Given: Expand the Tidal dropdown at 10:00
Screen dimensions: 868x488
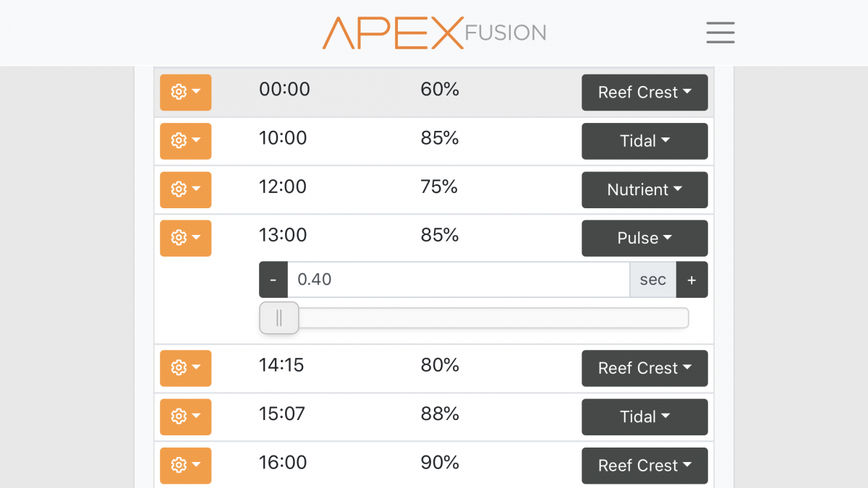Looking at the screenshot, I should (x=644, y=141).
